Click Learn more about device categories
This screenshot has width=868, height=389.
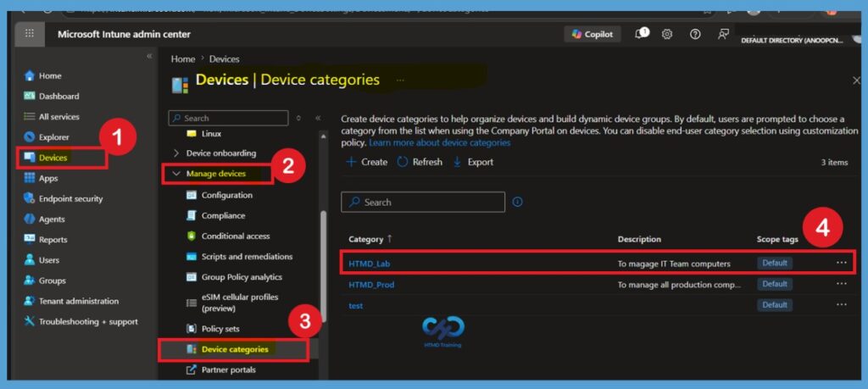[x=440, y=142]
